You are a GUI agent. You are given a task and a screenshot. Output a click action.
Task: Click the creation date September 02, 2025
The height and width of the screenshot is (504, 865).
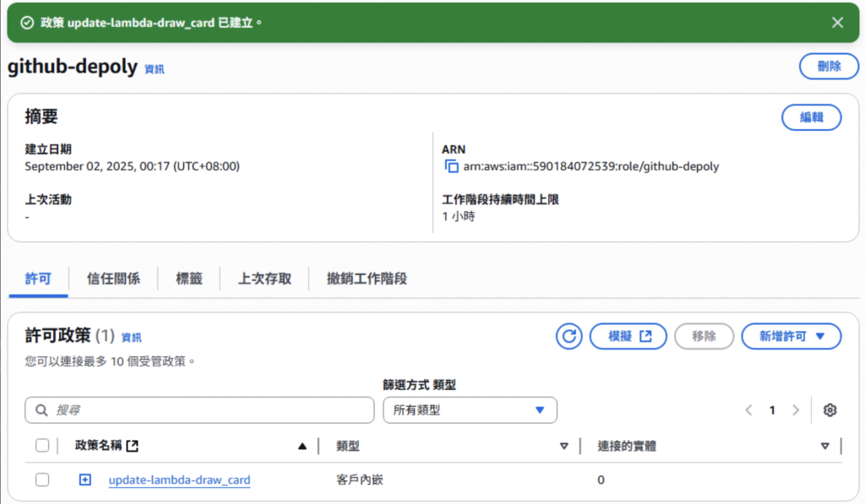coord(132,166)
